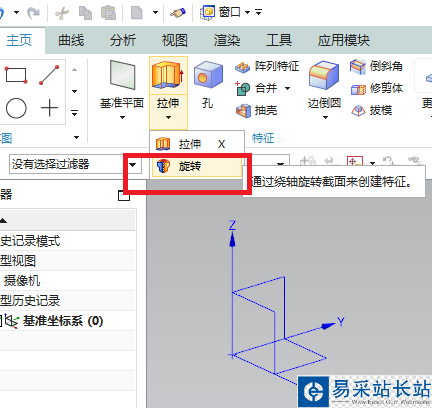
Task: Click the 基准平面 datum plane icon
Action: coord(122,75)
